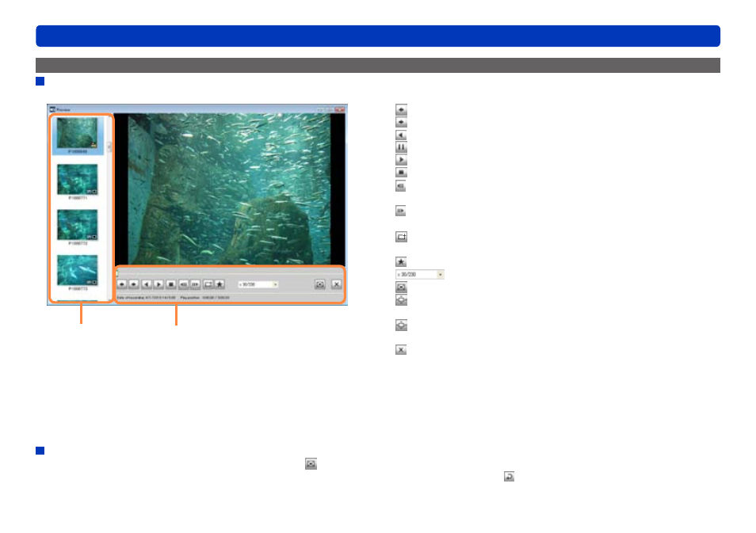Select thumbnail P1000772
756x533 pixels.
pos(78,227)
